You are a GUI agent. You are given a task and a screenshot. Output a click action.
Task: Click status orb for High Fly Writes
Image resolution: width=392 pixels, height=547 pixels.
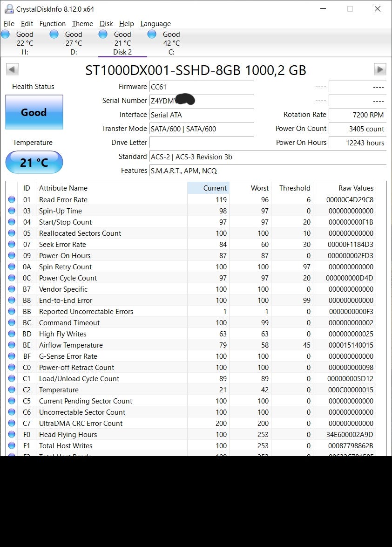pyautogui.click(x=12, y=334)
